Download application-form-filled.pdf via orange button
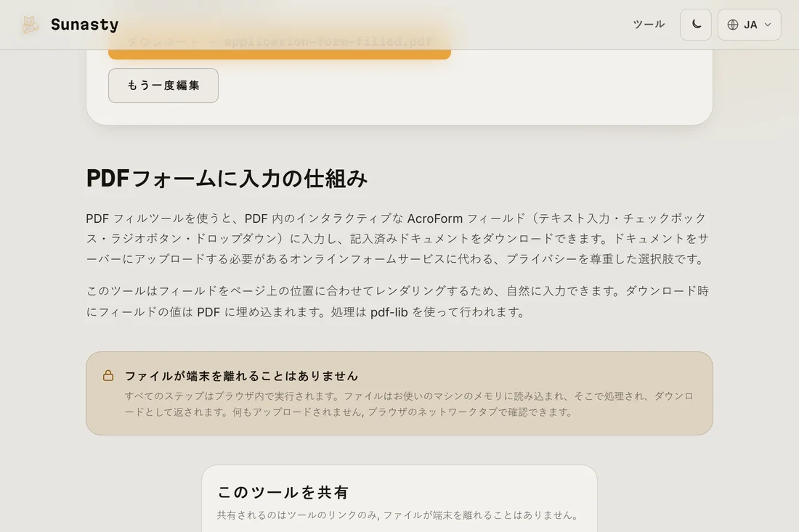 279,42
